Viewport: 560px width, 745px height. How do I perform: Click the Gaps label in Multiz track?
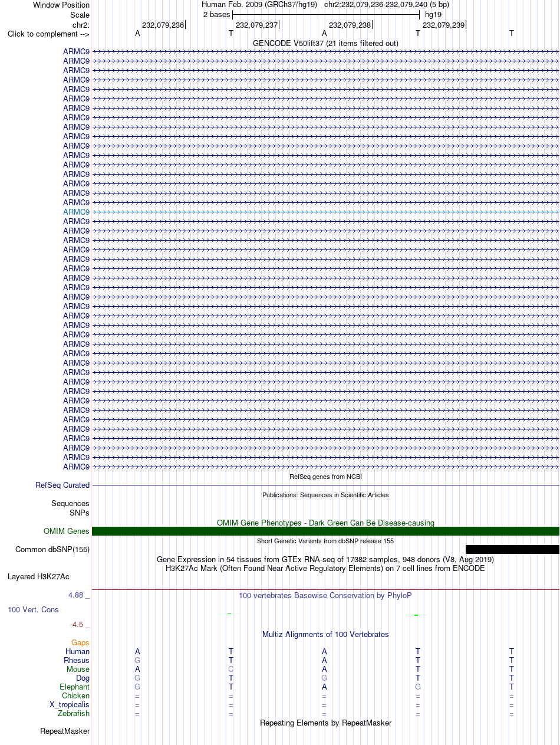coord(80,643)
